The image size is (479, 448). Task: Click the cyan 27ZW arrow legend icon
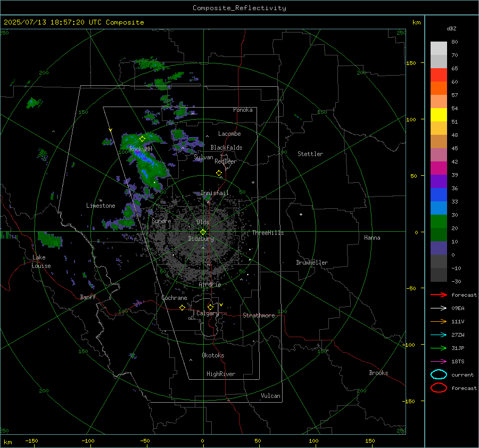tap(439, 335)
